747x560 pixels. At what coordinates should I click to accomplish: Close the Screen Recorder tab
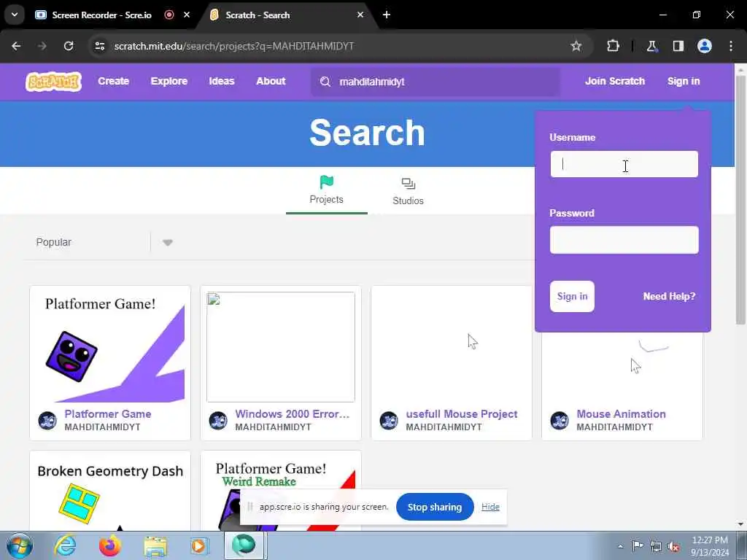click(187, 15)
